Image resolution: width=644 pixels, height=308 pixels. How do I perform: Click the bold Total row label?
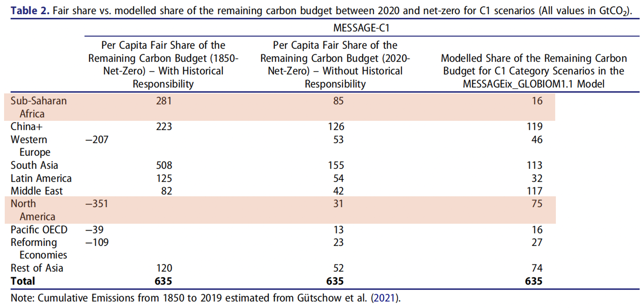point(23,281)
